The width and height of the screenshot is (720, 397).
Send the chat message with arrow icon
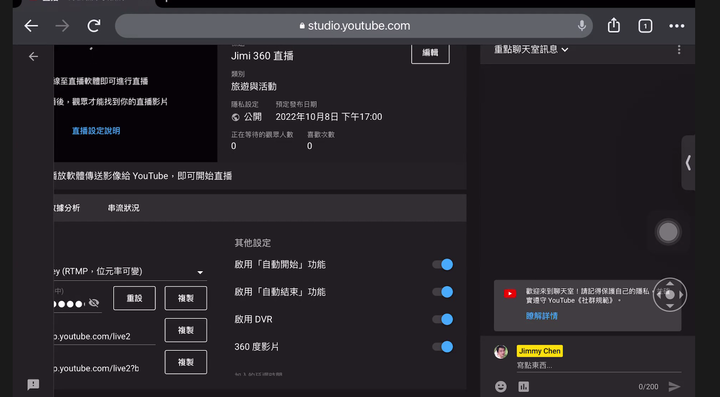tap(674, 386)
